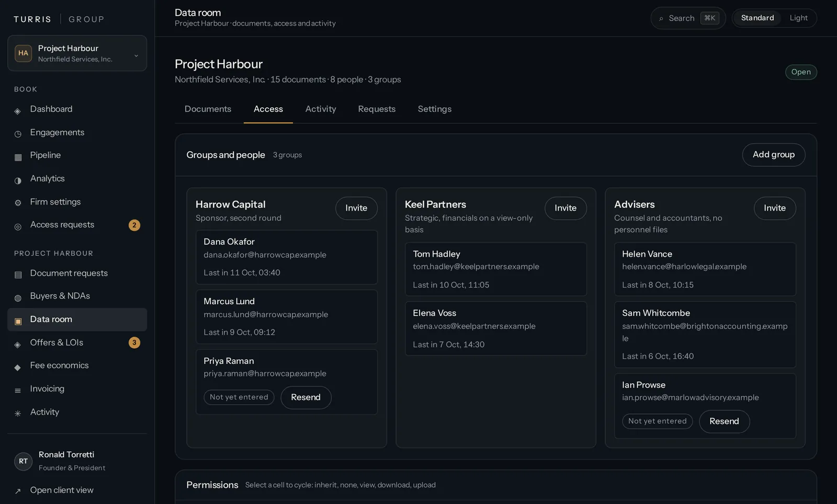Click the Invoicing lines icon

[x=18, y=391]
